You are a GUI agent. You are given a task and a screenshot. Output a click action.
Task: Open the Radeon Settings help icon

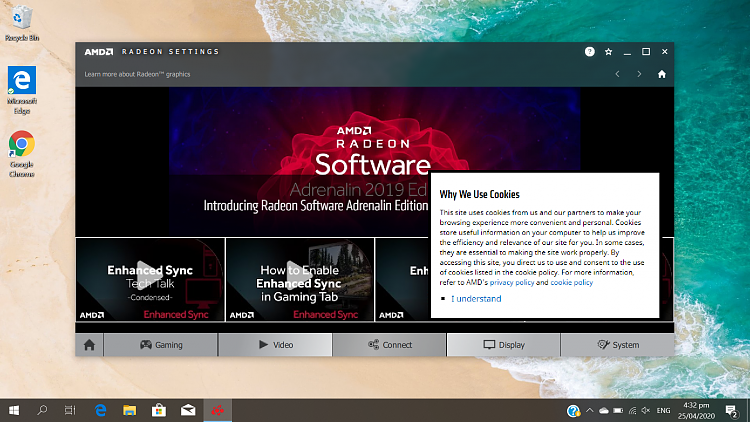click(x=589, y=52)
